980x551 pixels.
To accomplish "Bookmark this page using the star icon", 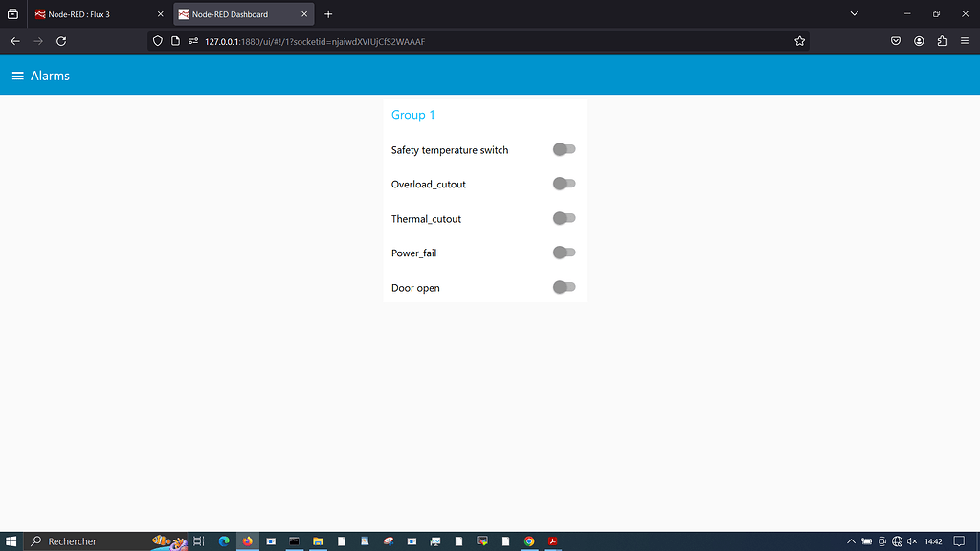I will 799,41.
